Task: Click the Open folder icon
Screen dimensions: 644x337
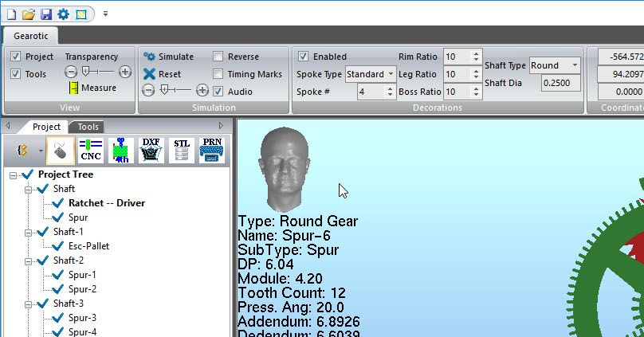Action: pyautogui.click(x=29, y=14)
